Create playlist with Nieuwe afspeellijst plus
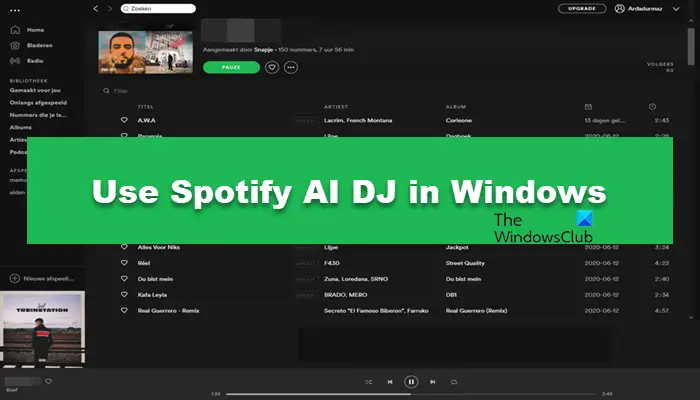The width and height of the screenshot is (700, 400). pos(15,279)
